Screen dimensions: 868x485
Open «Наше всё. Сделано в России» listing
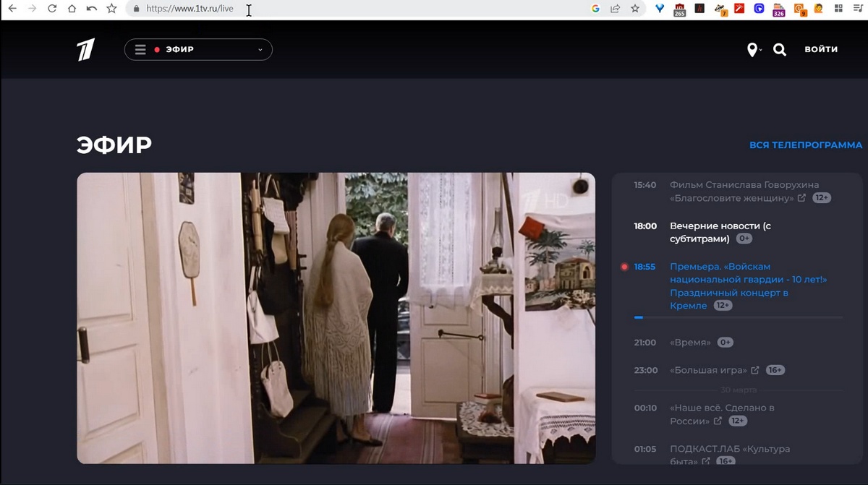point(722,414)
